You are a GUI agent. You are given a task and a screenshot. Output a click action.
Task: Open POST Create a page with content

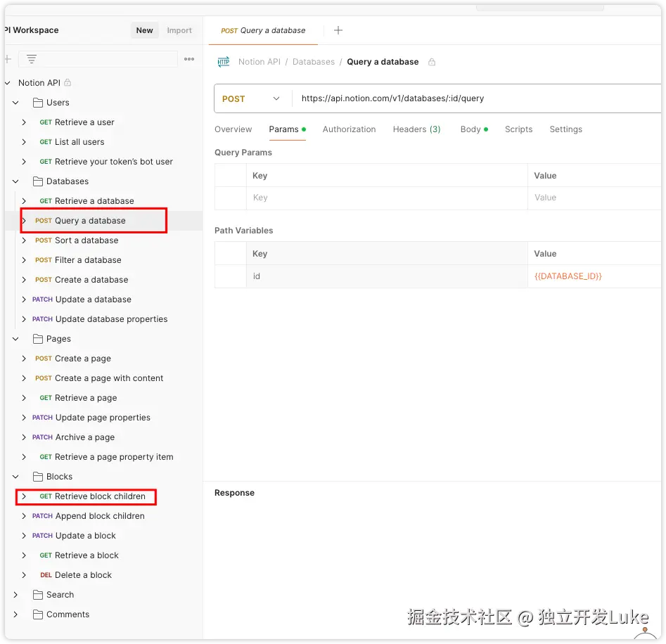(99, 378)
